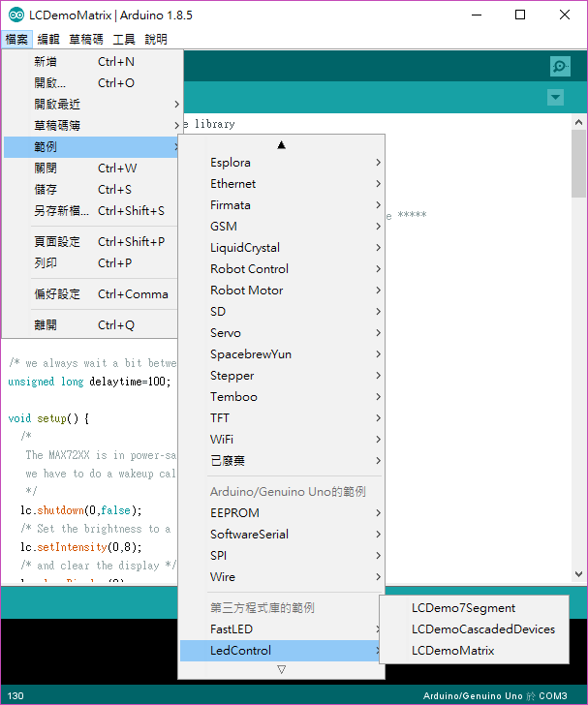Select the highlighted 範例 menu entry
Viewport: 588px width, 705px height.
(92, 146)
